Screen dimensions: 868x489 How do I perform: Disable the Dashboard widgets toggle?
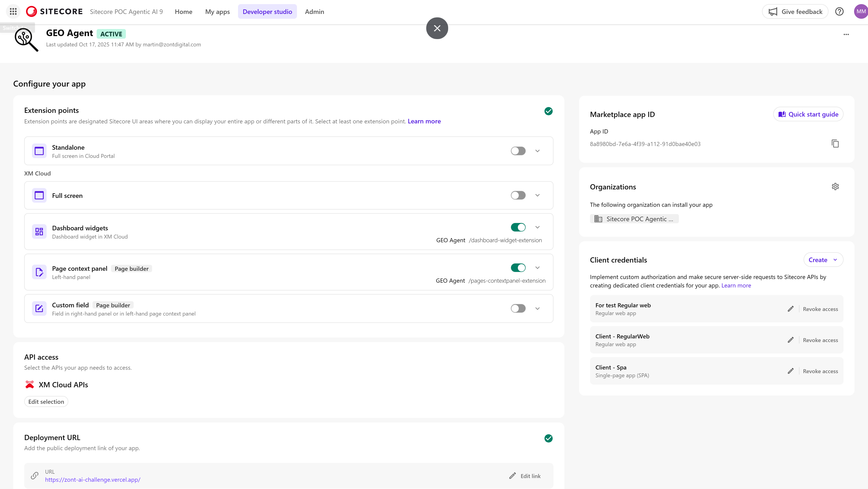pyautogui.click(x=518, y=227)
